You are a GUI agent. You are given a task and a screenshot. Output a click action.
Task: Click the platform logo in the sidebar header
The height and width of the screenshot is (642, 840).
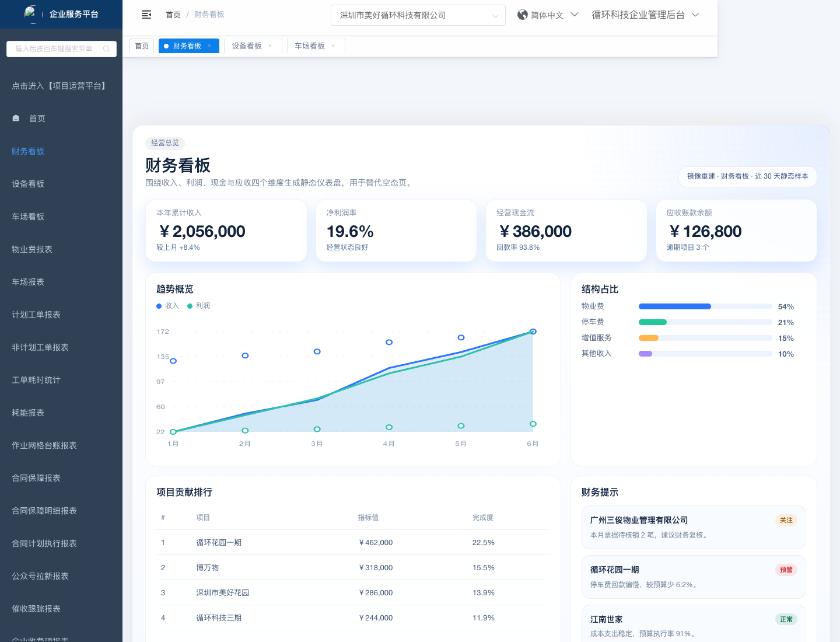point(30,13)
